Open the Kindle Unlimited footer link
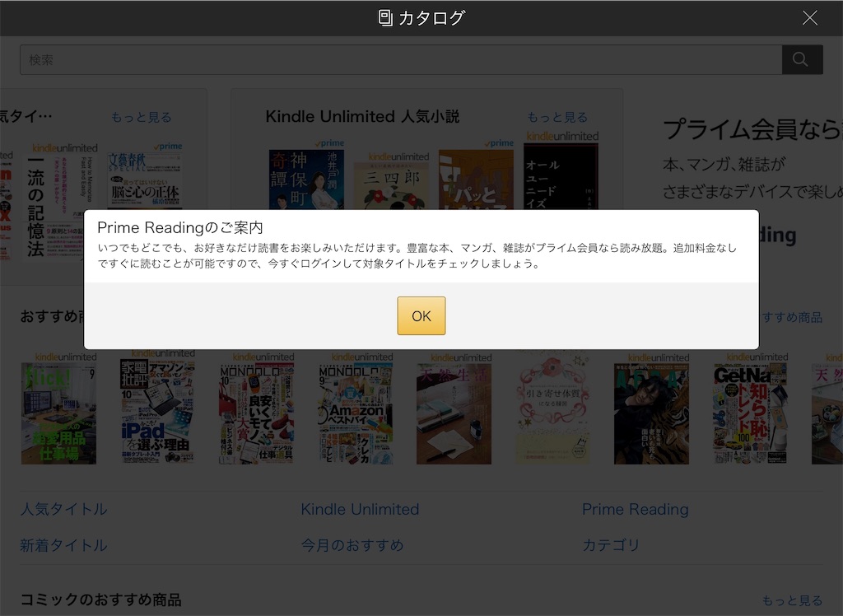This screenshot has width=843, height=616. click(360, 510)
